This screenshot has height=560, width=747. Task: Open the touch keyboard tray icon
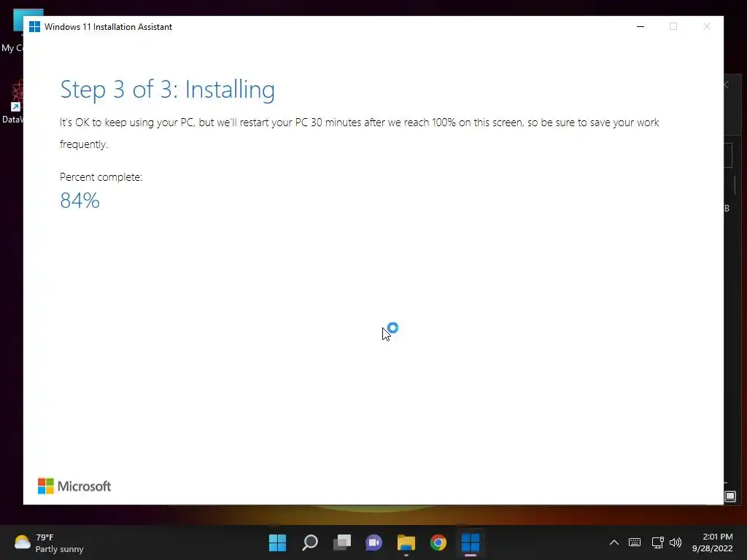[635, 542]
